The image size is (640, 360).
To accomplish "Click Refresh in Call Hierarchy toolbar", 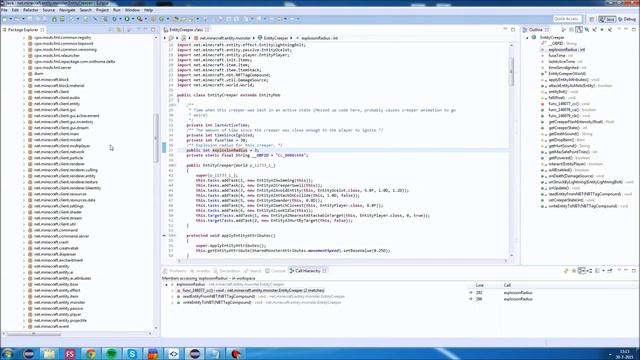I will click(x=566, y=271).
